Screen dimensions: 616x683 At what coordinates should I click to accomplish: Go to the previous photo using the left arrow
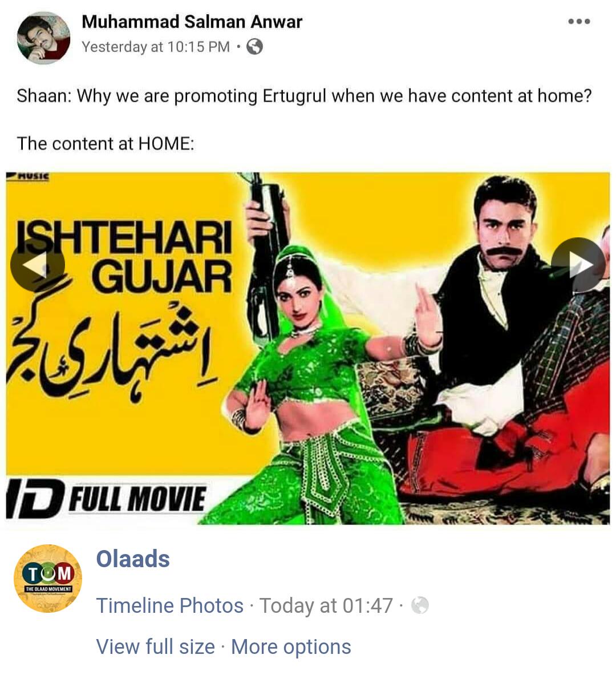tap(38, 265)
